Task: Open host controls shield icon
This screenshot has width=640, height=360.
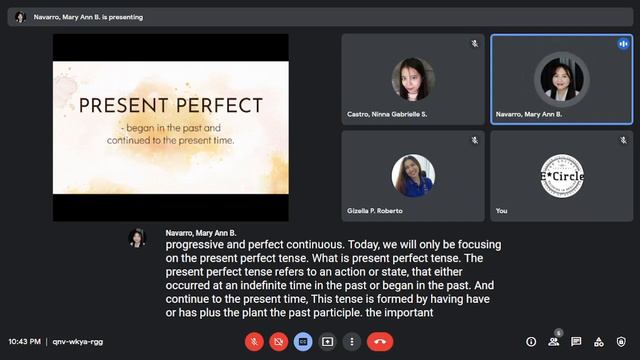Action: tap(621, 342)
